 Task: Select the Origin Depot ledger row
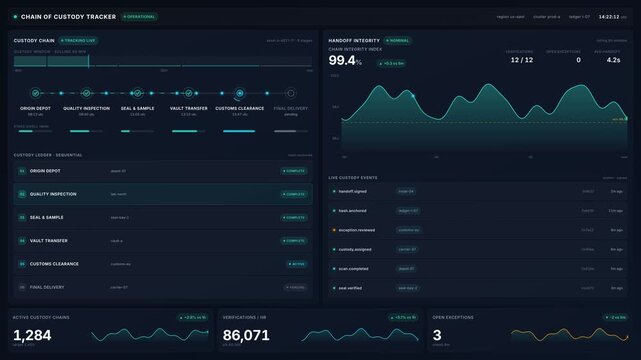coord(163,171)
